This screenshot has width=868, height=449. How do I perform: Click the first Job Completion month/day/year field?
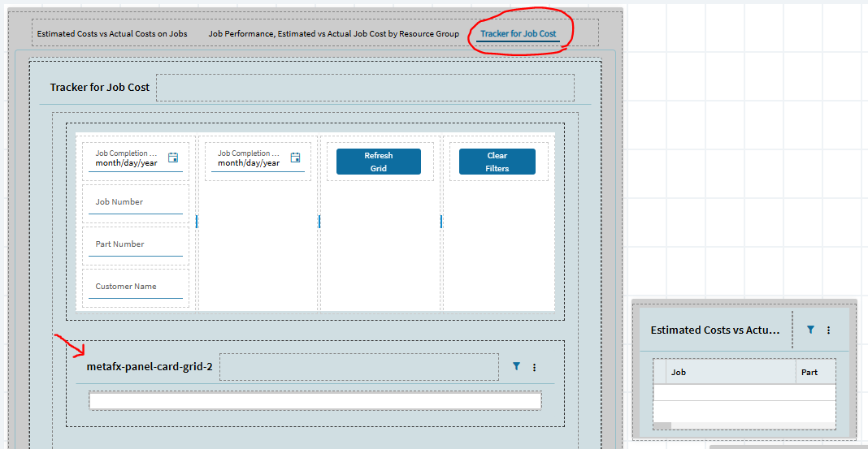[x=136, y=158]
